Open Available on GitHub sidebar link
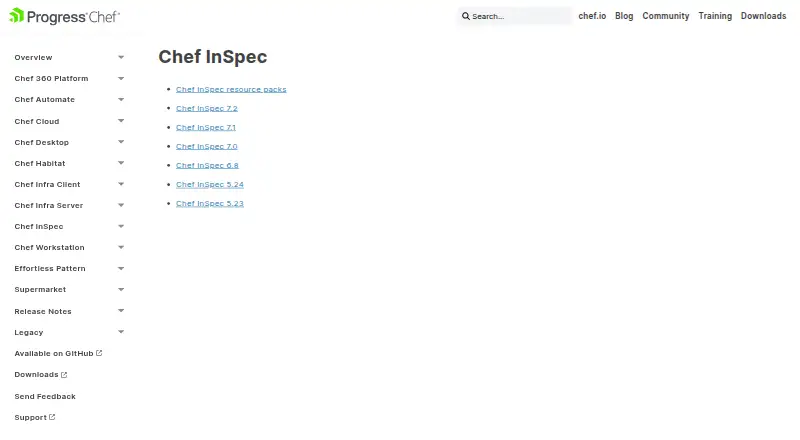Screen dimensions: 800x440 pos(54,353)
